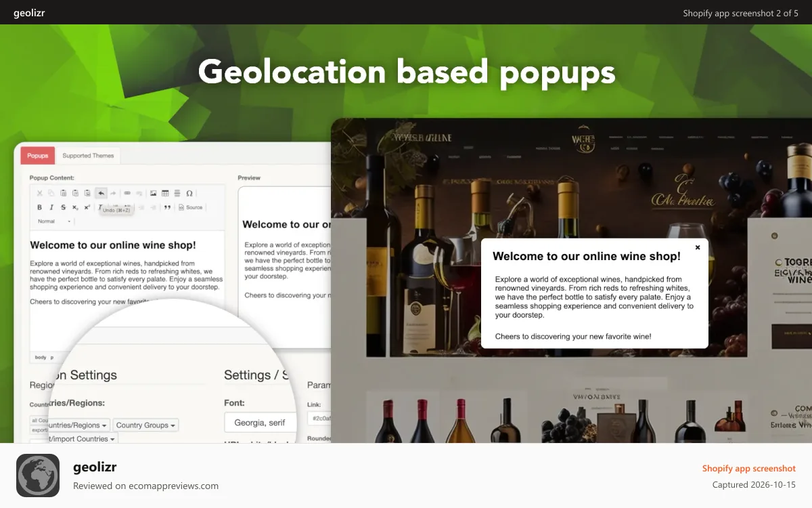Click the Paste from Word icon

pyautogui.click(x=87, y=194)
